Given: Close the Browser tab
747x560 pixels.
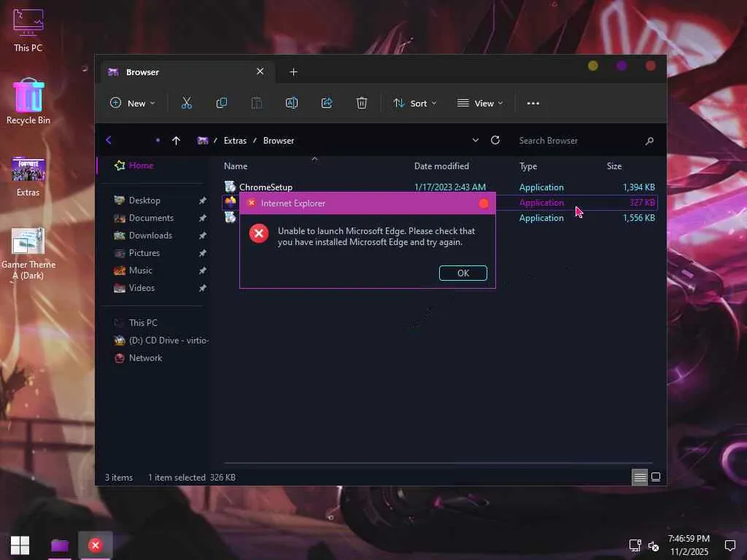Looking at the screenshot, I should click(x=260, y=71).
